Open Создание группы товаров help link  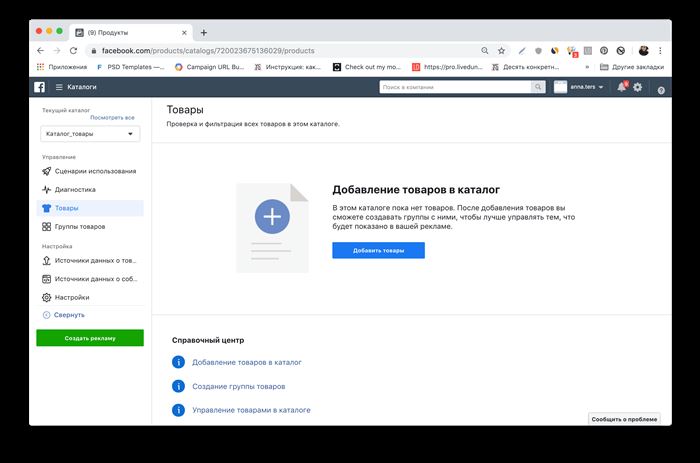pyautogui.click(x=238, y=386)
